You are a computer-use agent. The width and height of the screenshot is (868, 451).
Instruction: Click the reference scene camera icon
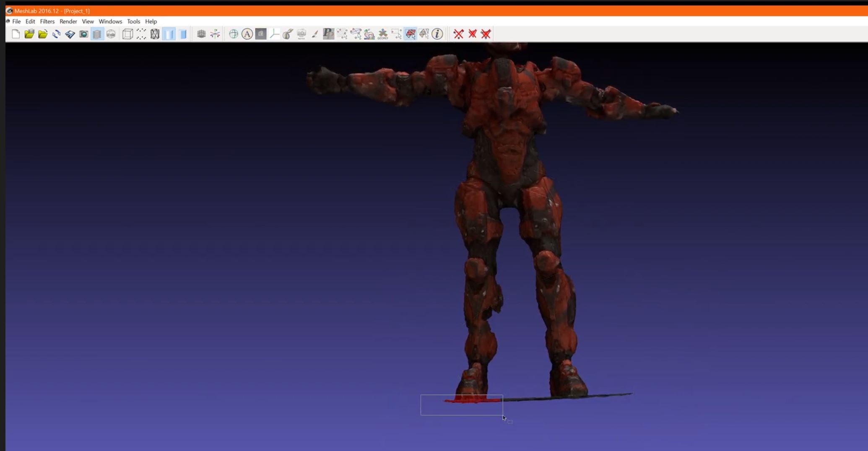pyautogui.click(x=301, y=34)
